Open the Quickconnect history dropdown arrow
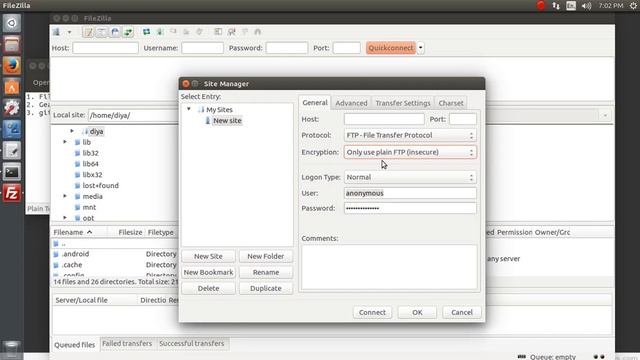Viewport: 640px width, 360px height. (420, 48)
